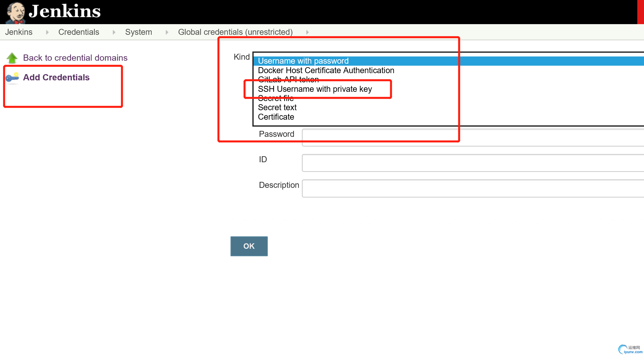Open the Credentials breadcrumb

tap(79, 32)
